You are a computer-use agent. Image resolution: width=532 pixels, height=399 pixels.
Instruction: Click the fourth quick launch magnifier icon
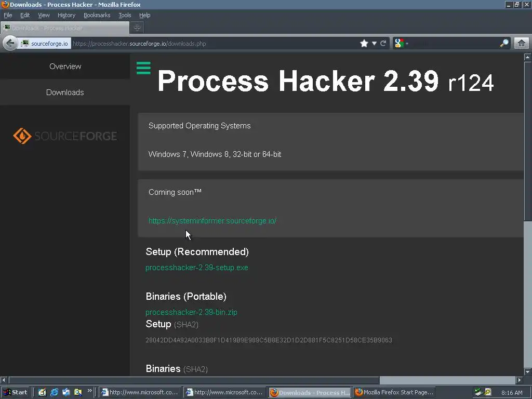click(78, 392)
